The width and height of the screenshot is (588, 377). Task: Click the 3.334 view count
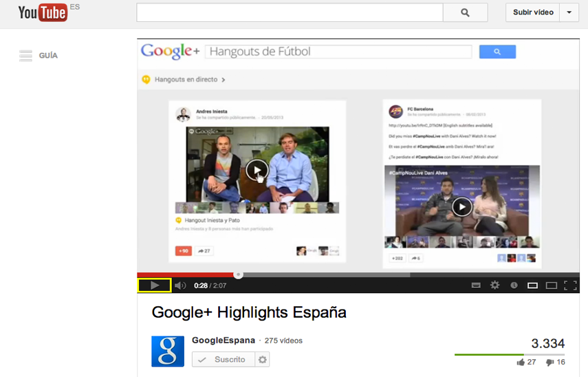548,343
